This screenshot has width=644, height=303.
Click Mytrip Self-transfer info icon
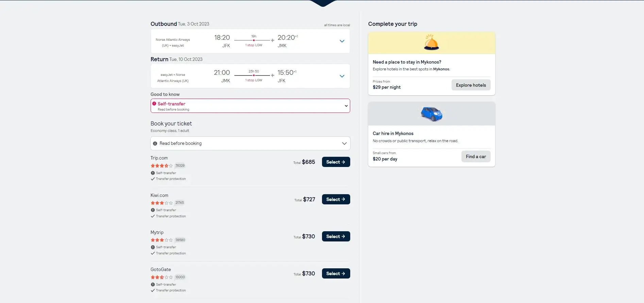coord(153,247)
